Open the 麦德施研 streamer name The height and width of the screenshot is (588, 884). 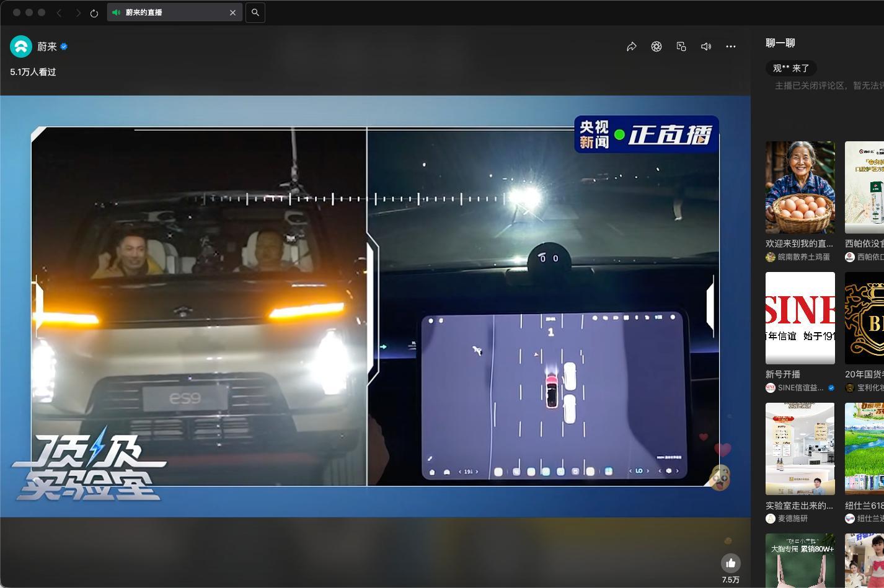tap(793, 518)
